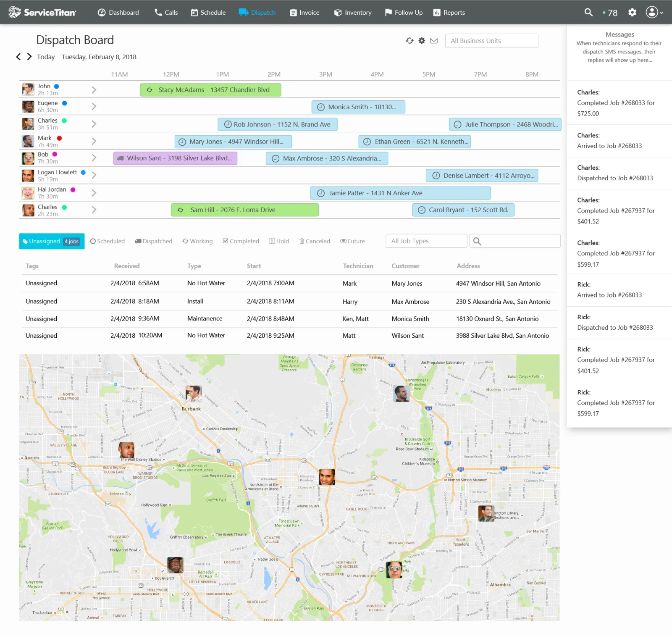Select the Stacy McAdams appointment block
Viewport: 672px width, 636px height.
coord(210,89)
